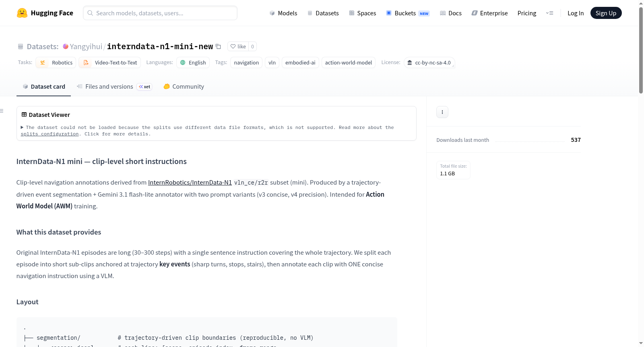This screenshot has height=347, width=644.
Task: Click the like count number 0
Action: tap(252, 46)
